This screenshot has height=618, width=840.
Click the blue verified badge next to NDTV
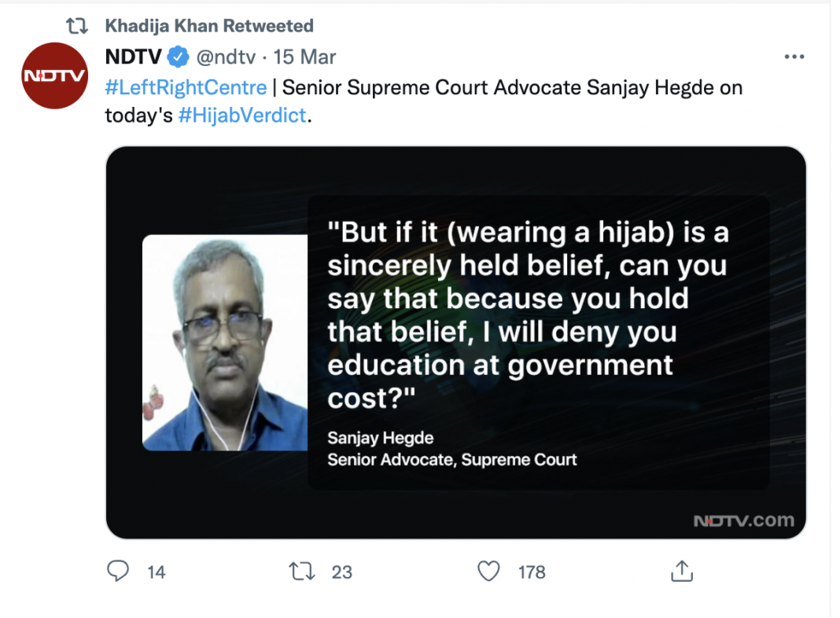[179, 57]
